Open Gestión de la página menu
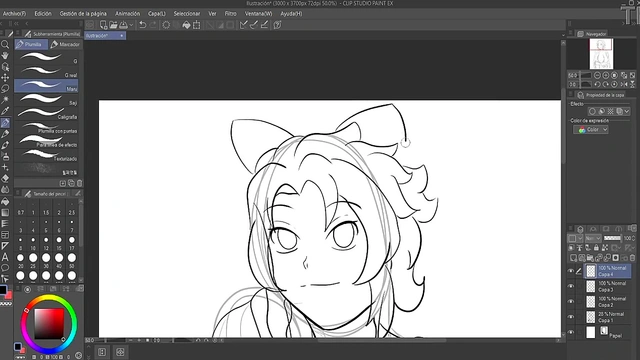640x360 pixels. 83,13
